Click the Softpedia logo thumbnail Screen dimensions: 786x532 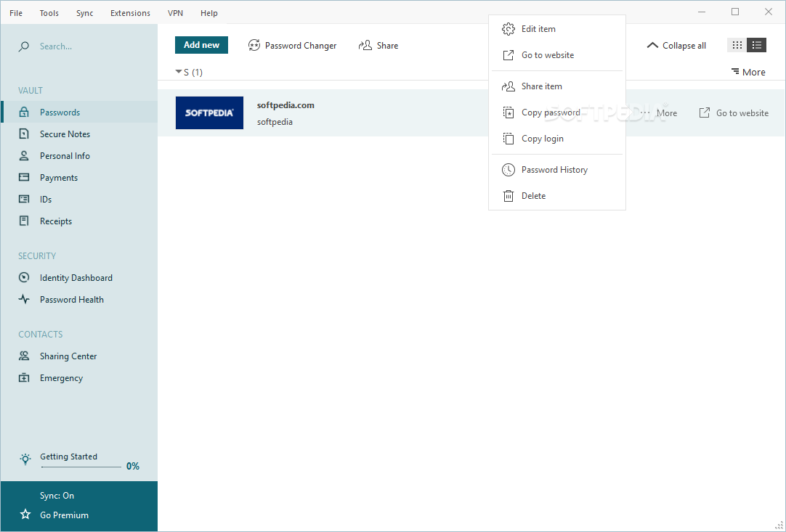point(209,112)
